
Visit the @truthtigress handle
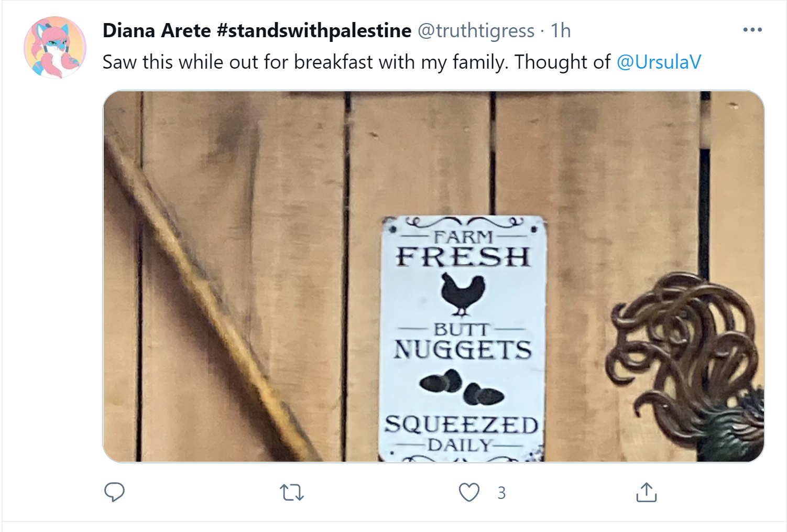(476, 31)
